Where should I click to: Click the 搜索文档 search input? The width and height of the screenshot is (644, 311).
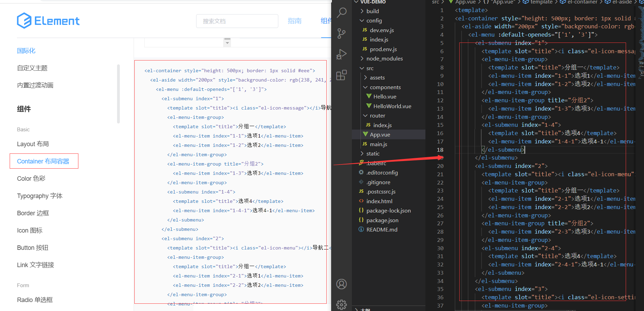click(237, 21)
